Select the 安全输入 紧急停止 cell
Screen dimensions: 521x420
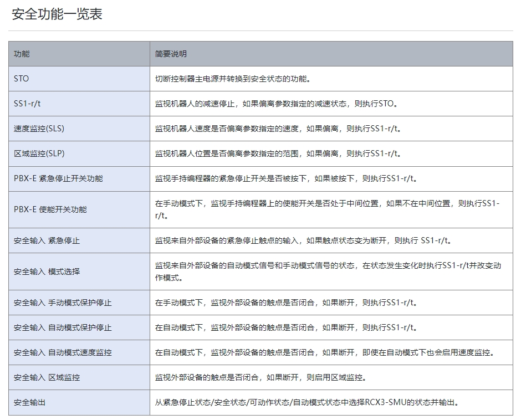[x=79, y=240]
